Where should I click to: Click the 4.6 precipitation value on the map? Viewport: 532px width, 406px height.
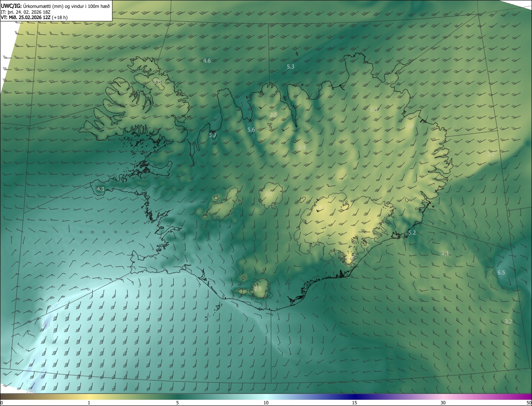(207, 61)
